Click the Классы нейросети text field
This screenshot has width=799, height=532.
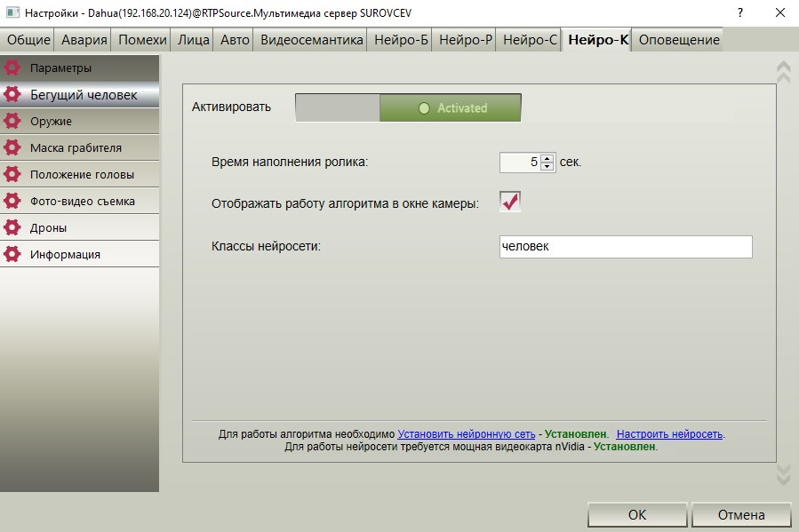(x=626, y=246)
